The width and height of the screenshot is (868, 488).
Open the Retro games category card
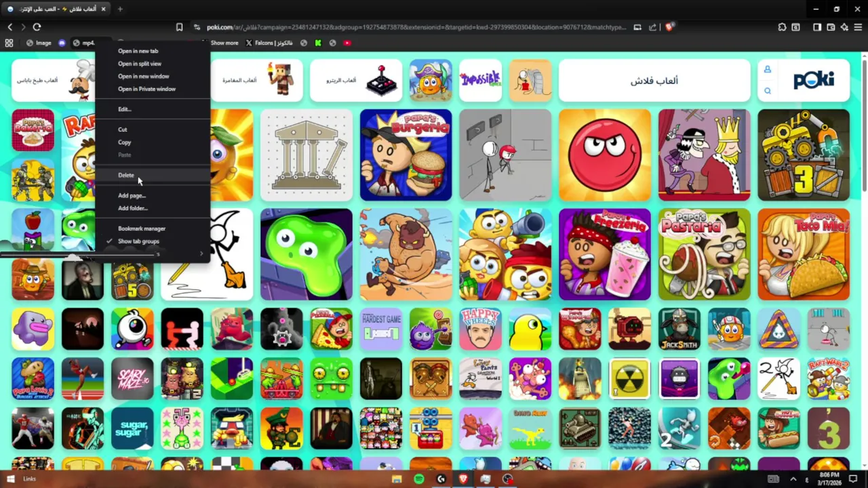click(356, 80)
